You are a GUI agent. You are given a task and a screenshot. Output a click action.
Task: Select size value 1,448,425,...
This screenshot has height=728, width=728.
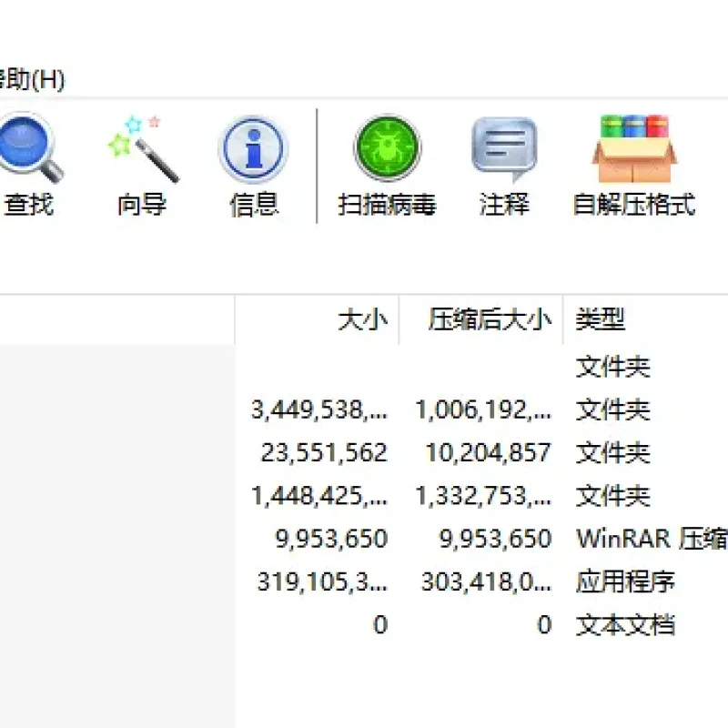coord(318,495)
